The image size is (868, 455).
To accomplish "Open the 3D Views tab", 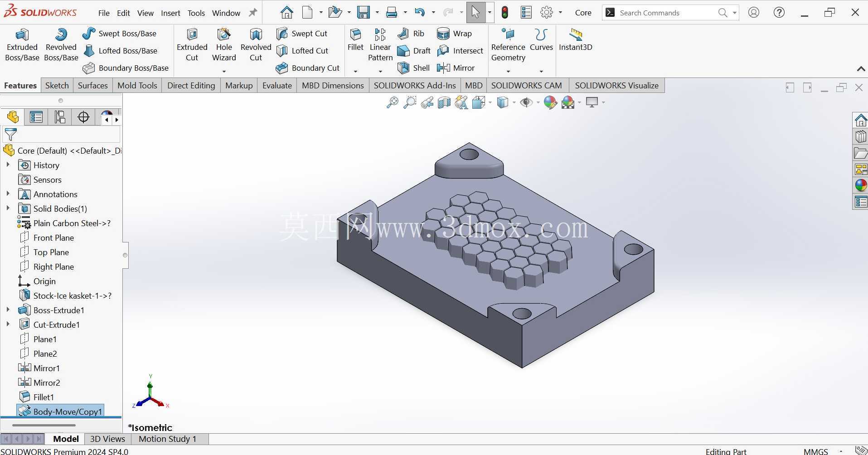I will coord(107,439).
